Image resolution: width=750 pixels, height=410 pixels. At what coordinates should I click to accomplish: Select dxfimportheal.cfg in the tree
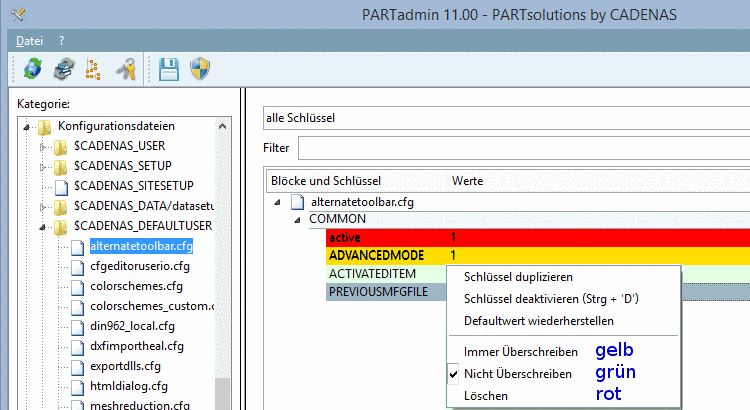137,346
